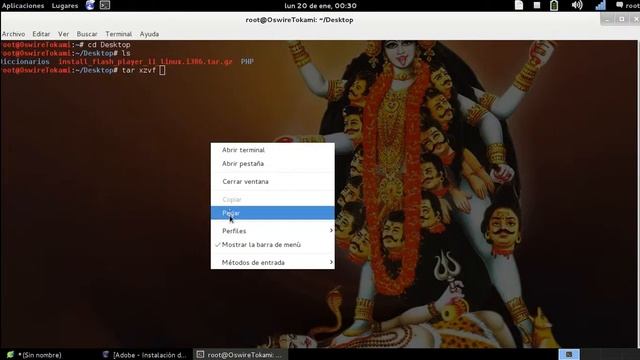Open the Aplicaciones panel menu
This screenshot has height=360, width=640.
(x=23, y=6)
